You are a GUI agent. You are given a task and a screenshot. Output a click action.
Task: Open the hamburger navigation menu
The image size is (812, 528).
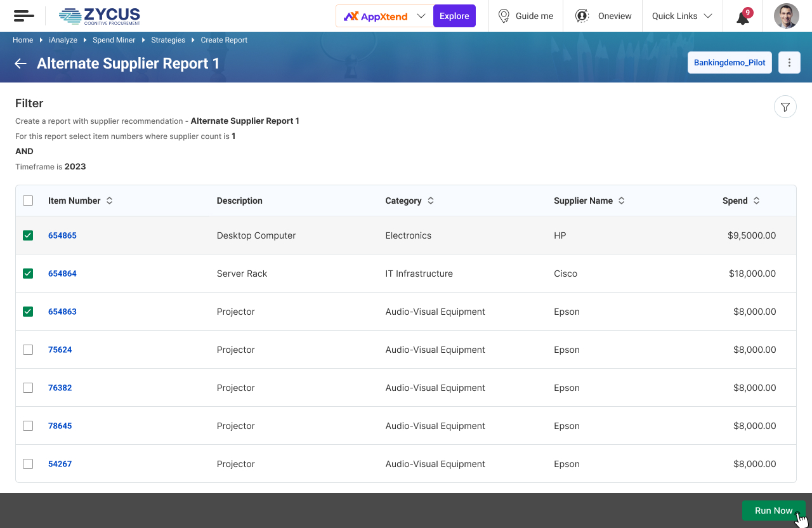[23, 16]
